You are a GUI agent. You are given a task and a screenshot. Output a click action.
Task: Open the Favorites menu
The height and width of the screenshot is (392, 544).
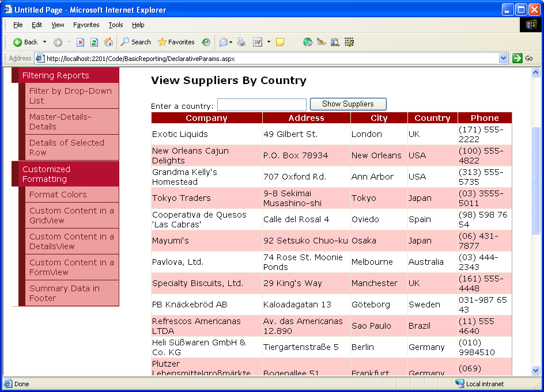86,25
